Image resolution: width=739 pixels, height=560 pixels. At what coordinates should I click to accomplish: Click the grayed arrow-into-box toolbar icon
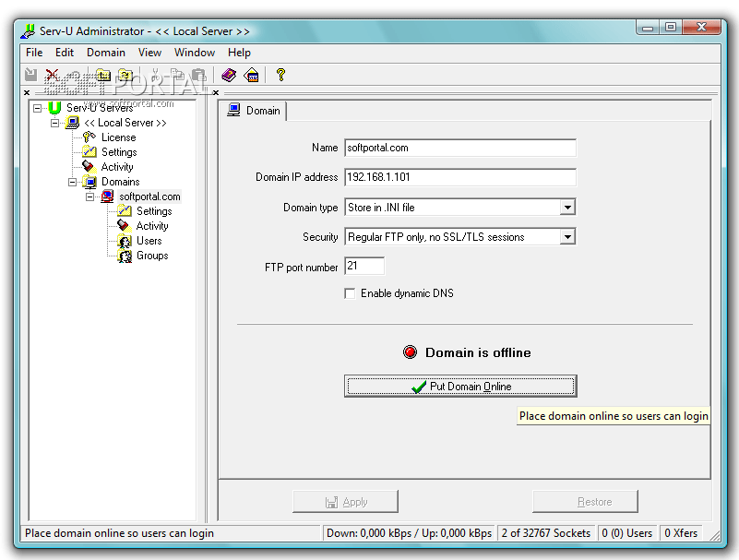point(31,75)
